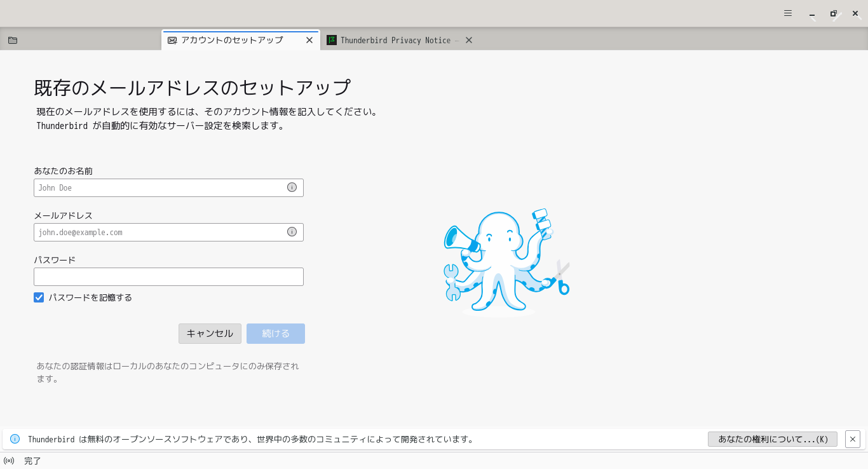Open あなたの権利について...(K) button
868x469 pixels.
pyautogui.click(x=773, y=439)
